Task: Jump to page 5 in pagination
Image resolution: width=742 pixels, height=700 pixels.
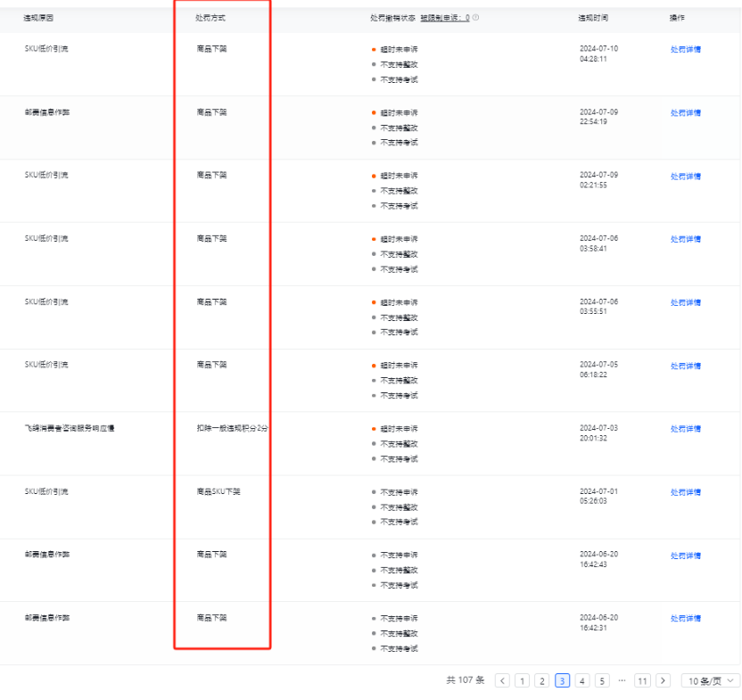Action: click(x=602, y=680)
